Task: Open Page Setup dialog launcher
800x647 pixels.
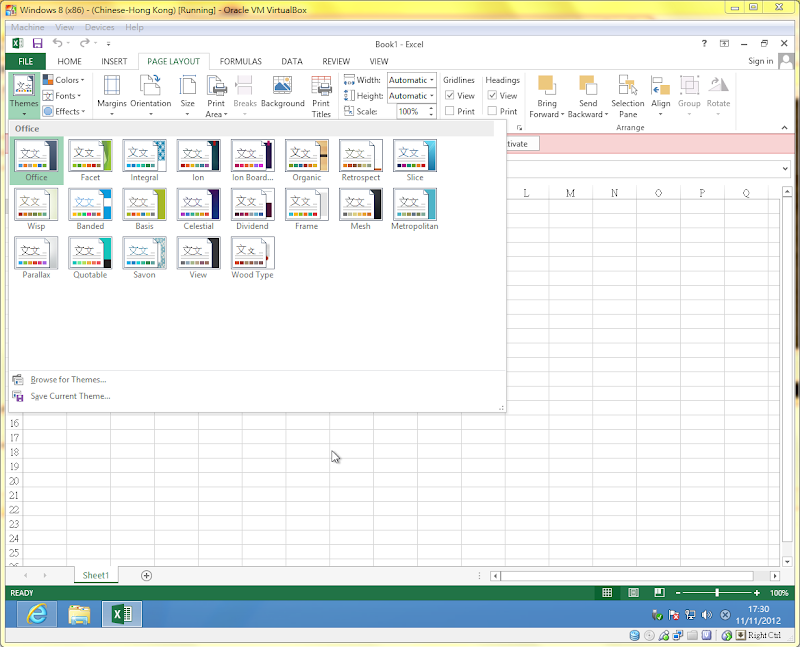Action: [x=519, y=128]
